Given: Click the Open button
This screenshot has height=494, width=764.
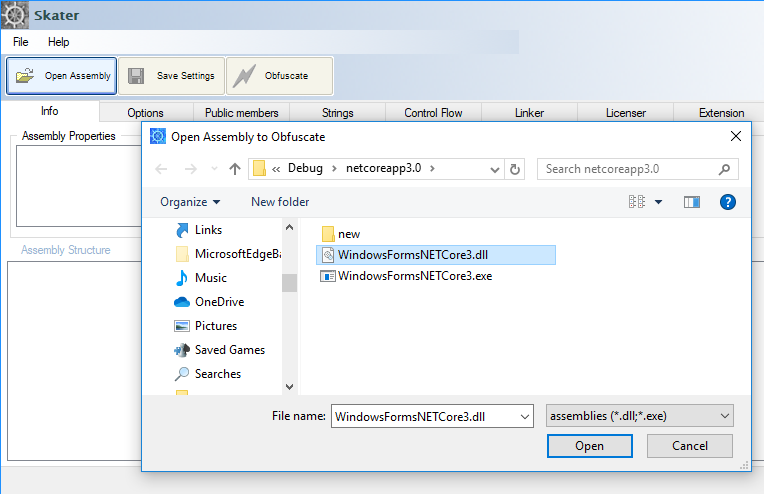Looking at the screenshot, I should pyautogui.click(x=590, y=446).
